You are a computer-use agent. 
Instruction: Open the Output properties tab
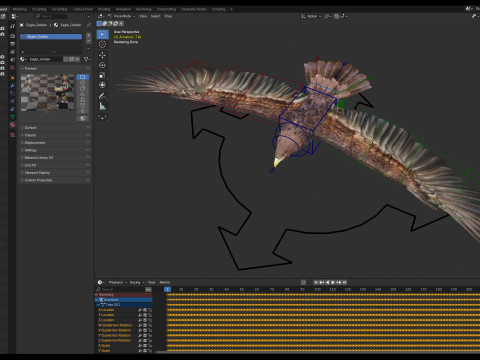click(x=13, y=44)
